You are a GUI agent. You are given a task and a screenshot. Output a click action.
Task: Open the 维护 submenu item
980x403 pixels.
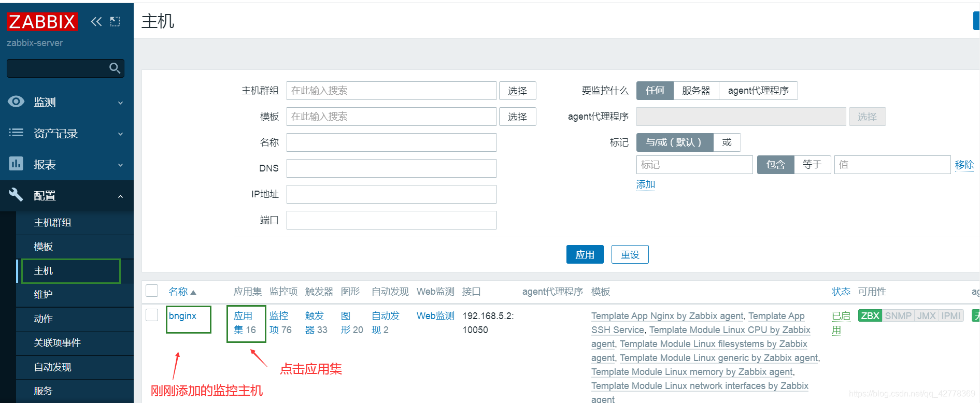pos(75,295)
